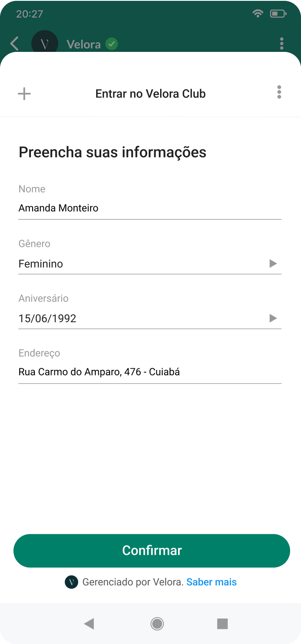Open the 15/06/1992 birthday field
The image size is (301, 644).
138,319
